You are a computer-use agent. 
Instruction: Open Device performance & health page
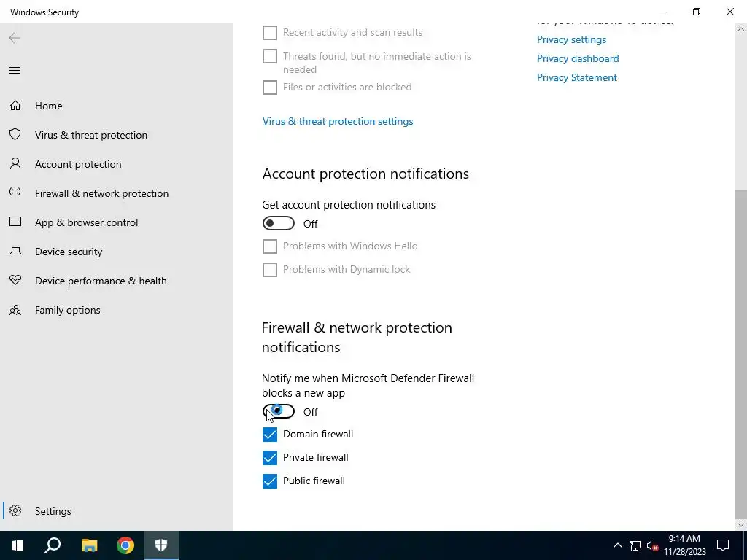pos(117,281)
